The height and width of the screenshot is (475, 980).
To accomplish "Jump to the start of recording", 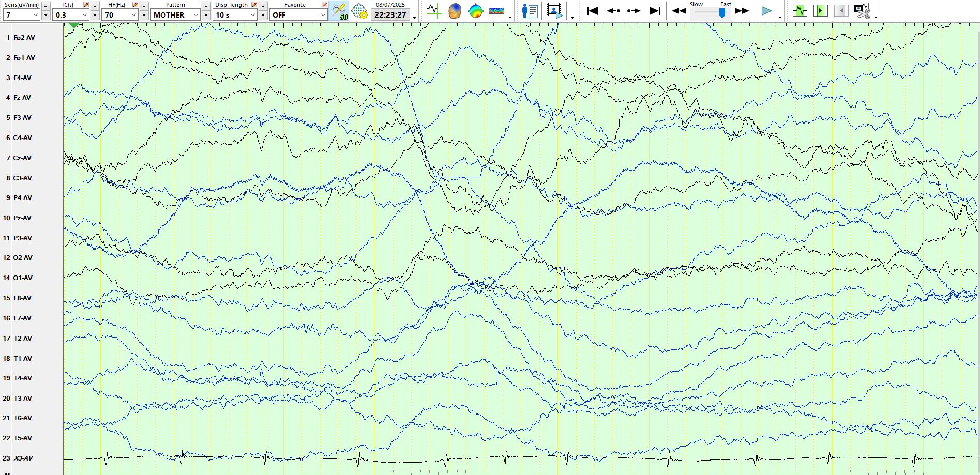I will (x=593, y=11).
